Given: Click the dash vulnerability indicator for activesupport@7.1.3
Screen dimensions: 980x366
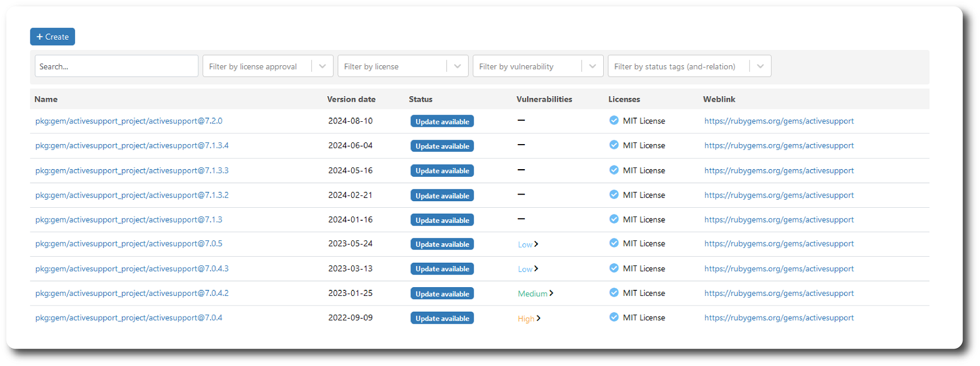Looking at the screenshot, I should (521, 219).
